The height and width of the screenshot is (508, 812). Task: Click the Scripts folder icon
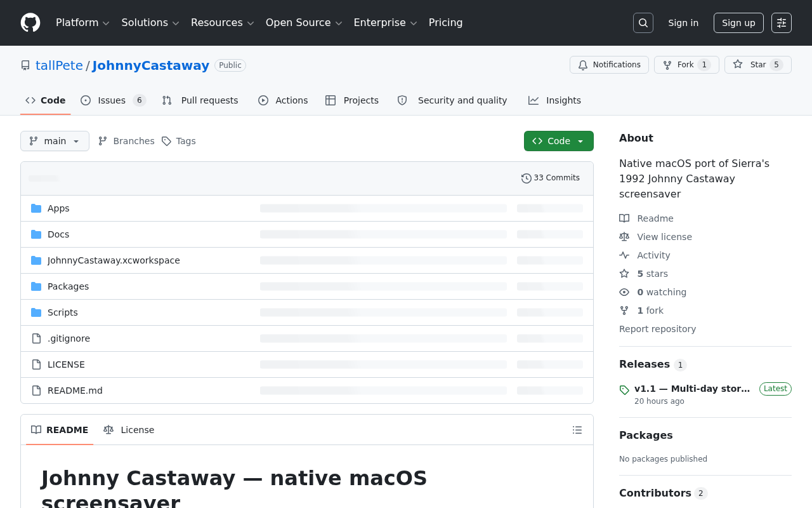click(x=36, y=312)
